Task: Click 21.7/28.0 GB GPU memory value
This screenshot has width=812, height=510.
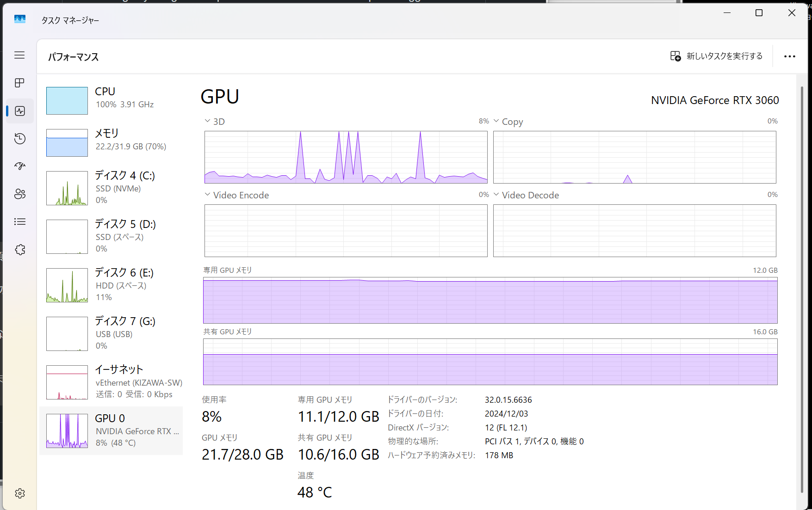Action: coord(242,455)
